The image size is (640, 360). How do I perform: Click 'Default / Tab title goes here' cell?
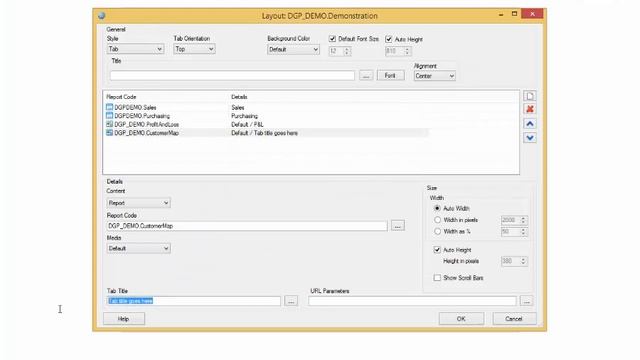(x=264, y=133)
